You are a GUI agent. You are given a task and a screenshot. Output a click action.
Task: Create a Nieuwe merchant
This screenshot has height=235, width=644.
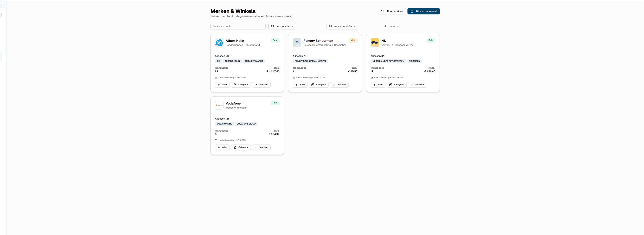tap(424, 11)
